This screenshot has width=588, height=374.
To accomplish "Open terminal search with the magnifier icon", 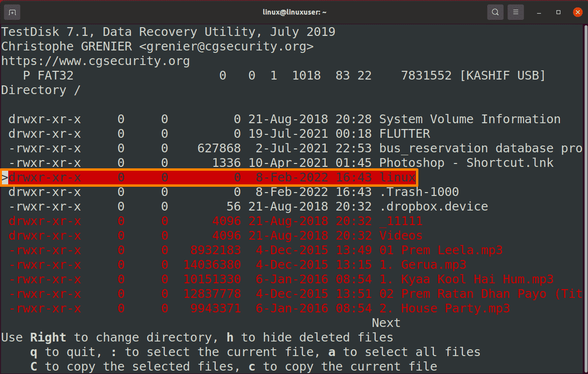I will click(495, 12).
